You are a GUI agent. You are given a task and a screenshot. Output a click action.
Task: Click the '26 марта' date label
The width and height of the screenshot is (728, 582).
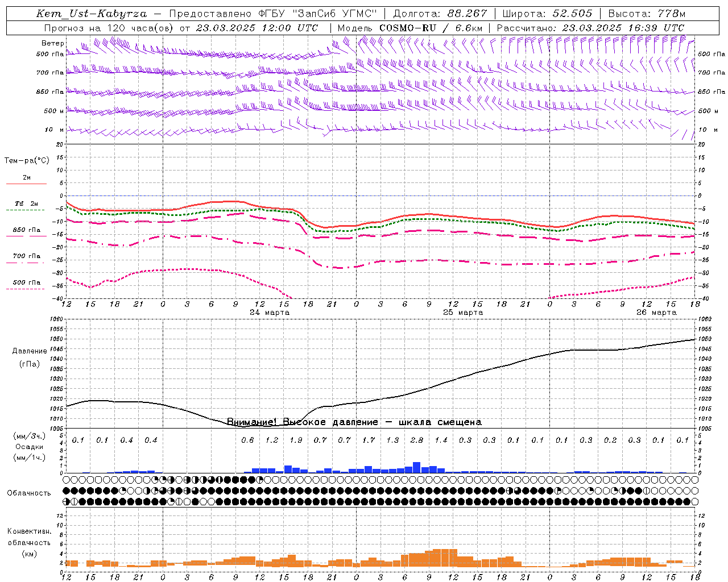pyautogui.click(x=656, y=313)
